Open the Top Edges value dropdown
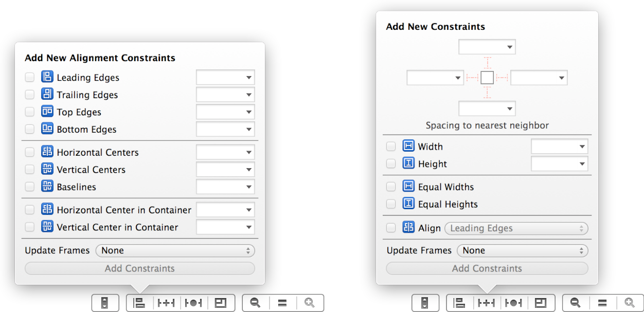Viewport: 644px width, 312px height. 249,112
